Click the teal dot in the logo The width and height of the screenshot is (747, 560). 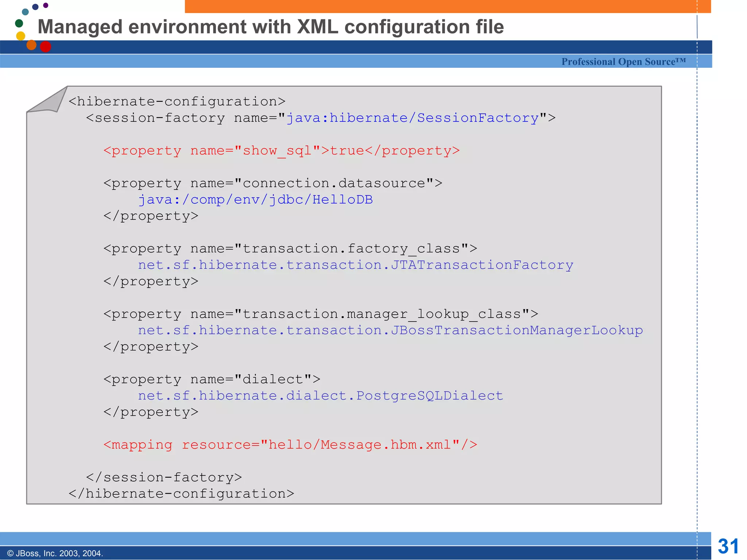(x=25, y=12)
